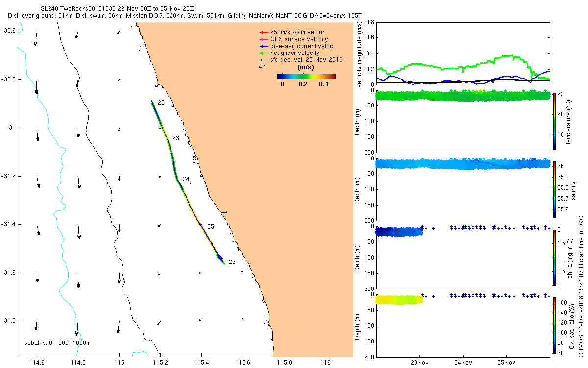Screen dimensions: 588x368
Task: Click longitude tick label '116'
Action: point(325,363)
